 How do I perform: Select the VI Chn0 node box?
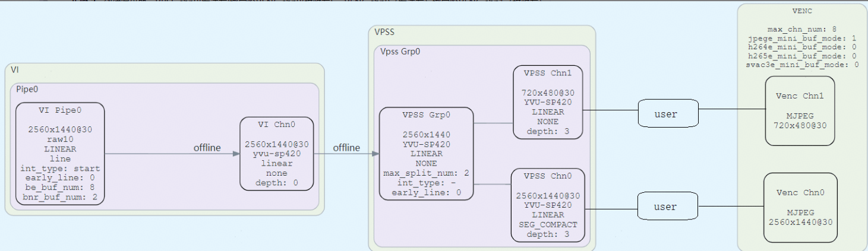coord(276,154)
